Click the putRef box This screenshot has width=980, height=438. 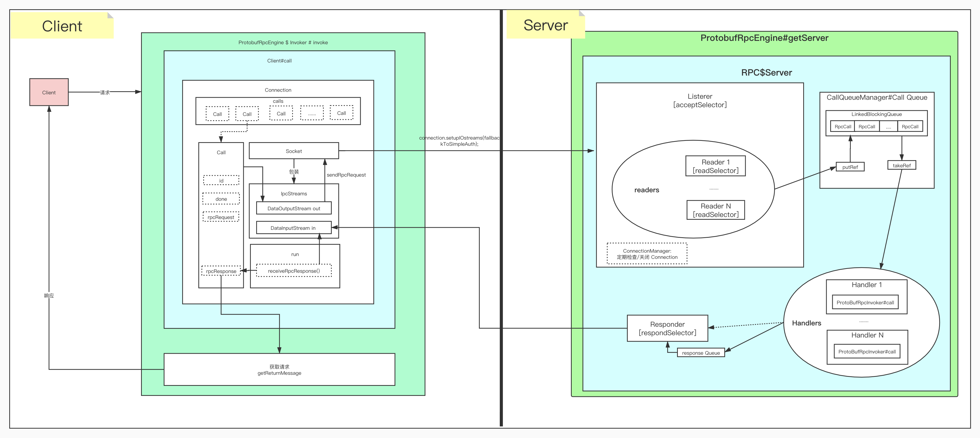tap(850, 167)
